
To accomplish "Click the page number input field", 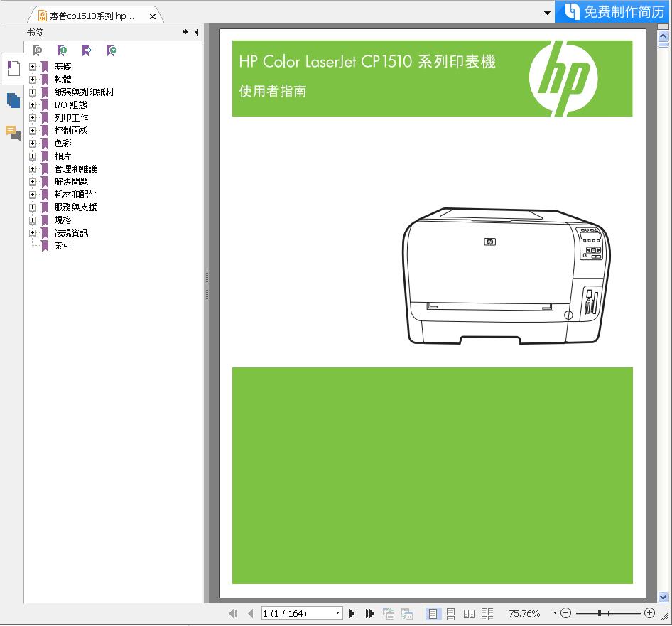I will (298, 613).
